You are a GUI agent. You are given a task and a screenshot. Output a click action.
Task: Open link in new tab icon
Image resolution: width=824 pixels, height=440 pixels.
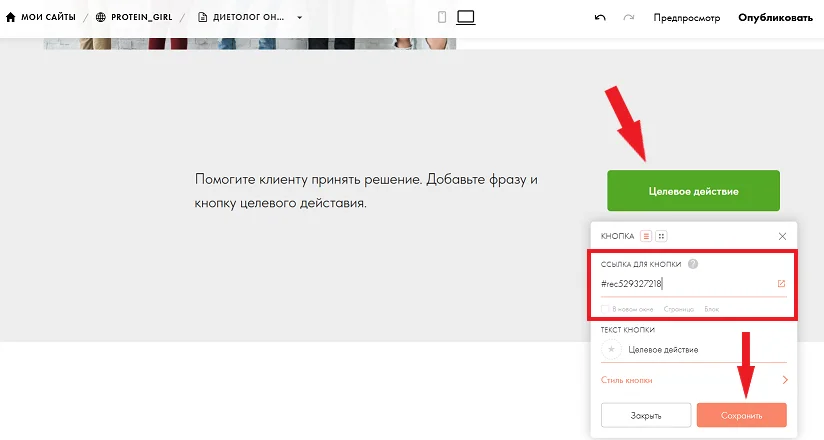(x=781, y=284)
